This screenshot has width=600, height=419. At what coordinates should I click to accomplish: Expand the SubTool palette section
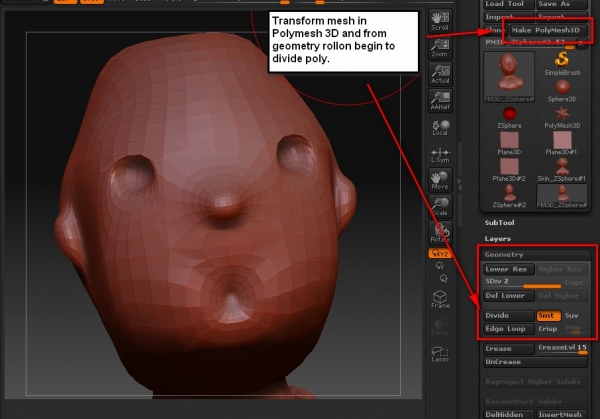(499, 223)
